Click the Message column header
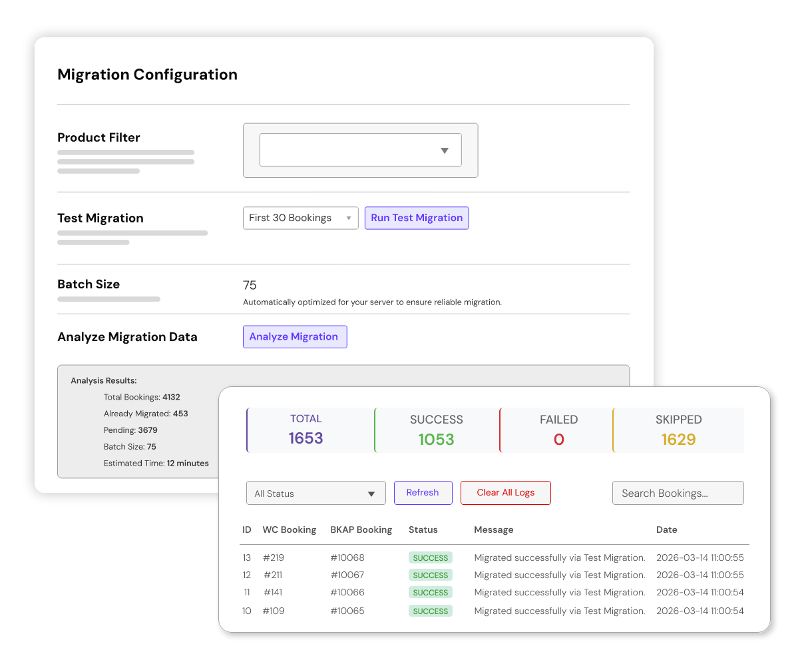This screenshot has height=666, width=812. coord(494,529)
